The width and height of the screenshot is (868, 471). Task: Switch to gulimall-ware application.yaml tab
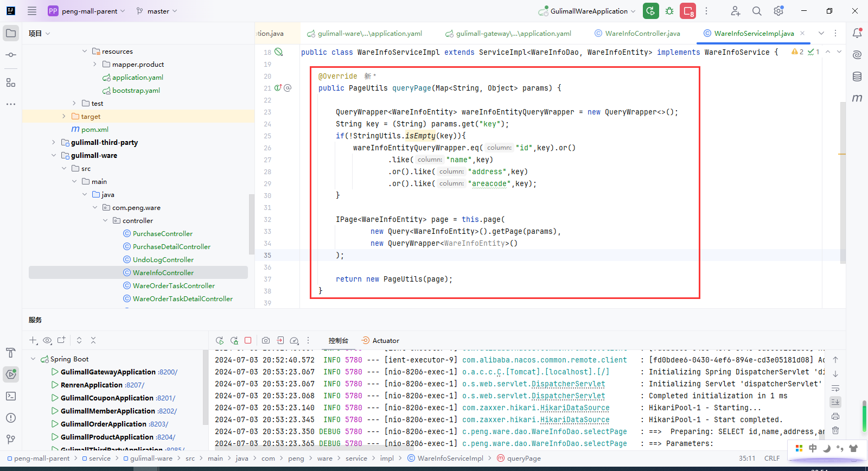point(365,33)
